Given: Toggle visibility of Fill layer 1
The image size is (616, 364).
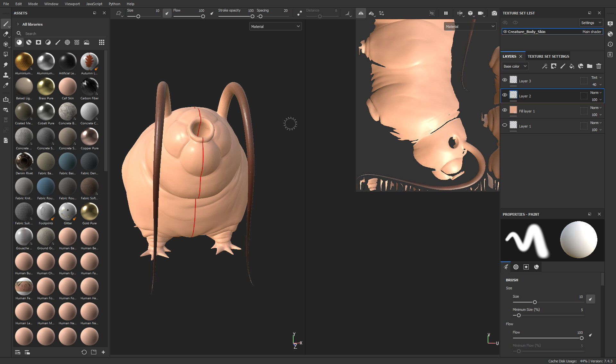Looking at the screenshot, I should (x=505, y=110).
